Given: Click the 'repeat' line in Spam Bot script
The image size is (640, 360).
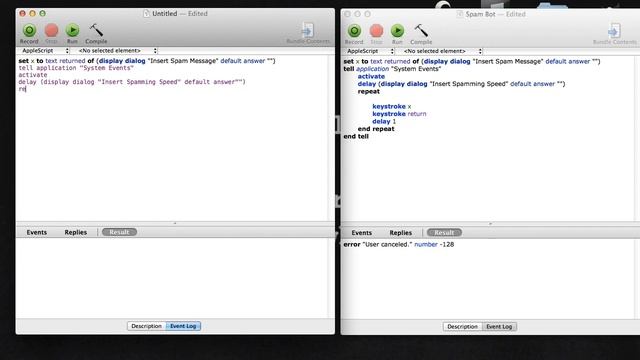Looking at the screenshot, I should tap(369, 91).
